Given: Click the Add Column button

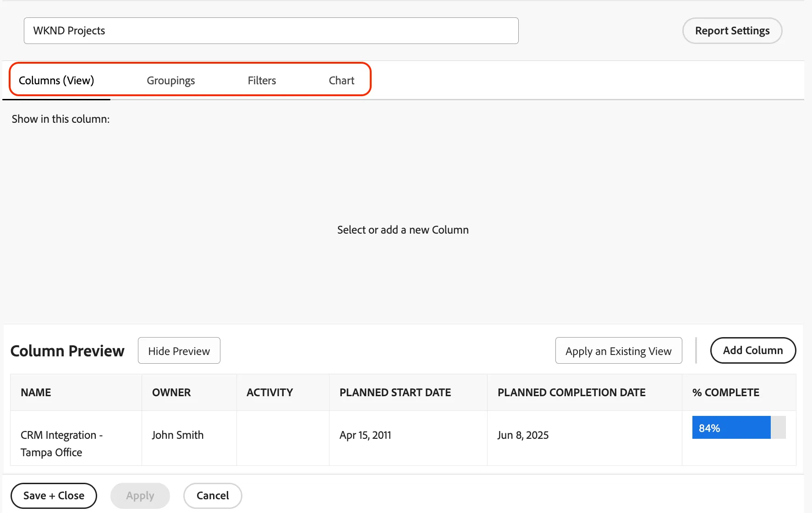Looking at the screenshot, I should pos(753,350).
